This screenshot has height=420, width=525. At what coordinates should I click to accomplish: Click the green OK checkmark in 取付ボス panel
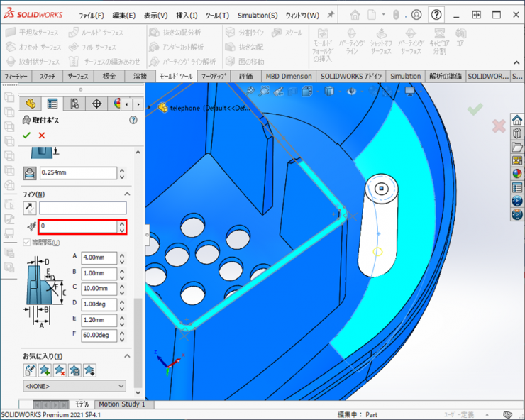[27, 135]
